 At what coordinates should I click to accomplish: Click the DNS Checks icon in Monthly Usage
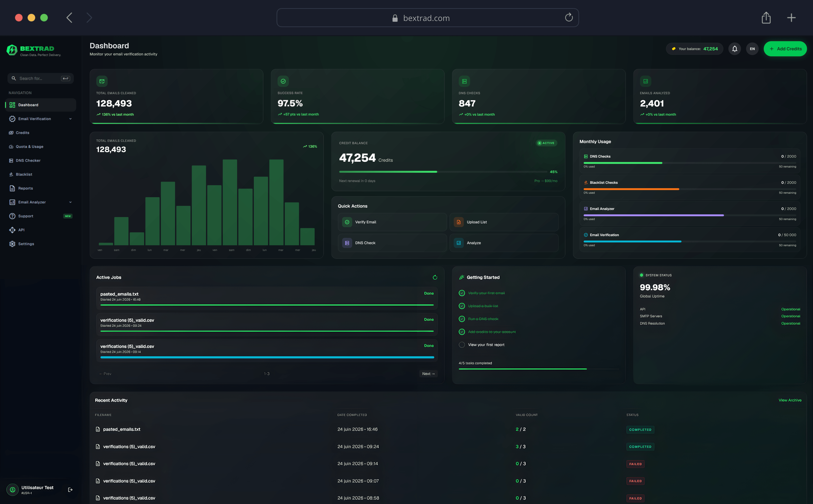pos(586,156)
